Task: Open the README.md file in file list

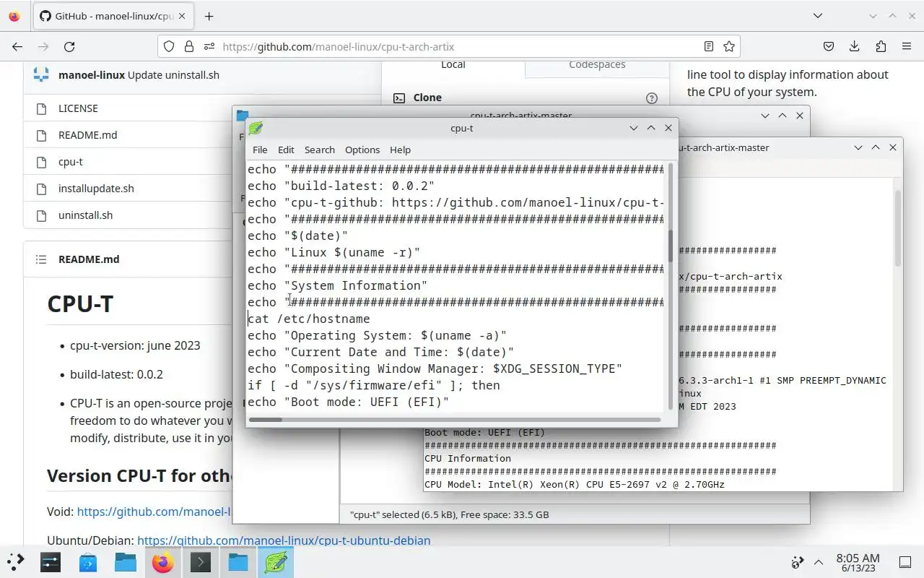Action: [87, 135]
